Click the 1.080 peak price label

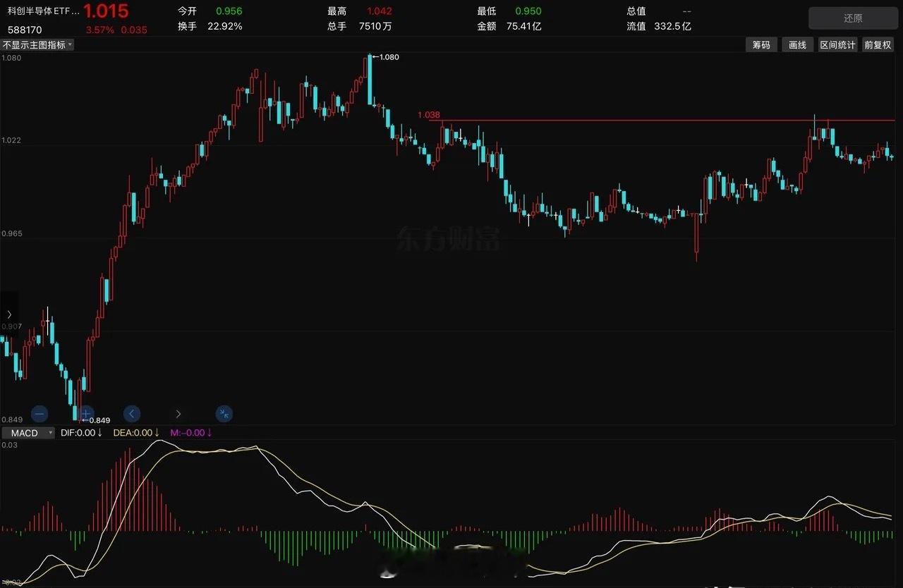point(389,57)
